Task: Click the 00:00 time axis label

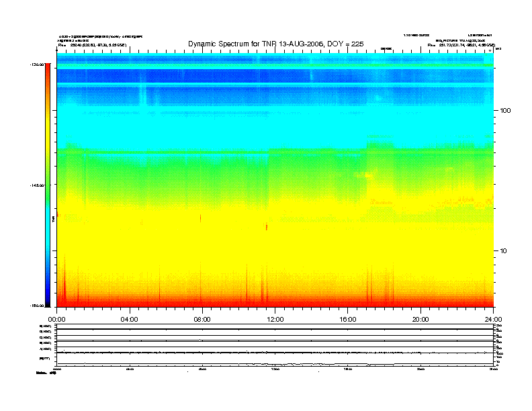Action: [x=56, y=320]
